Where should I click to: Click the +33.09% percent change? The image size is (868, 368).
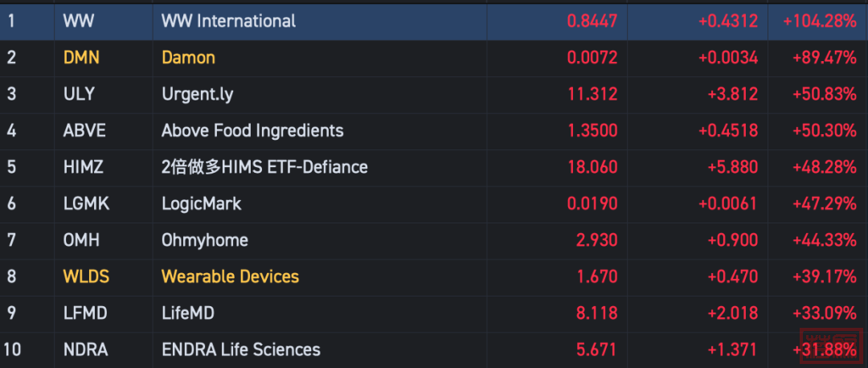click(x=825, y=313)
